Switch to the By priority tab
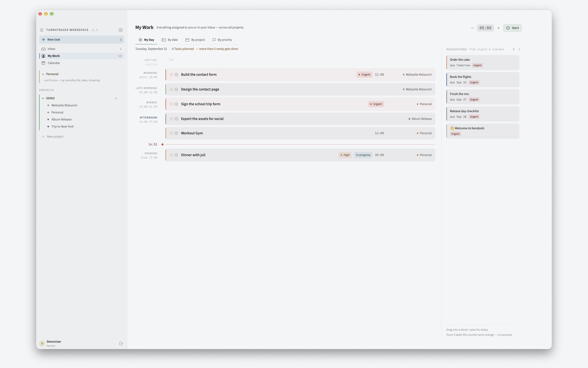588x368 pixels. coord(222,40)
